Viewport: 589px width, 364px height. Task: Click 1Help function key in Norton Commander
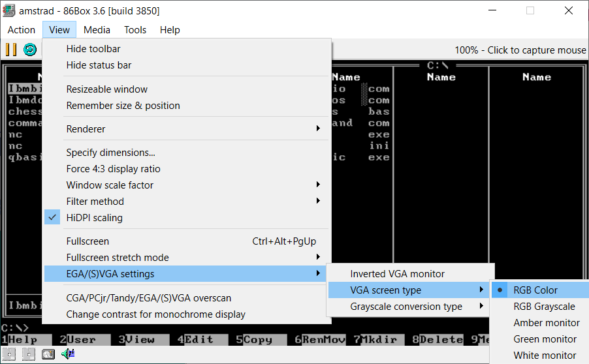(26, 340)
